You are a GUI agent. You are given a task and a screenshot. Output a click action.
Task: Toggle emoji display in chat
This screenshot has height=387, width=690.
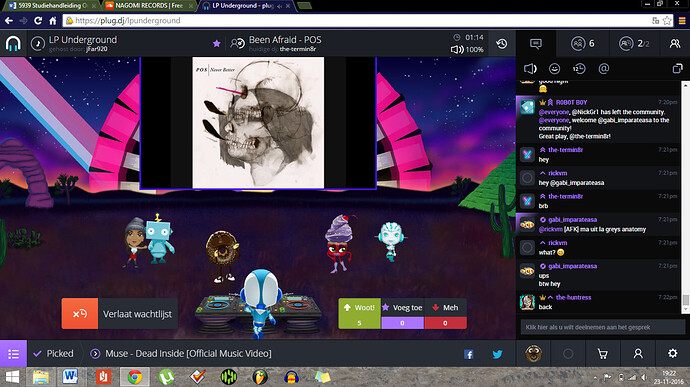(554, 69)
